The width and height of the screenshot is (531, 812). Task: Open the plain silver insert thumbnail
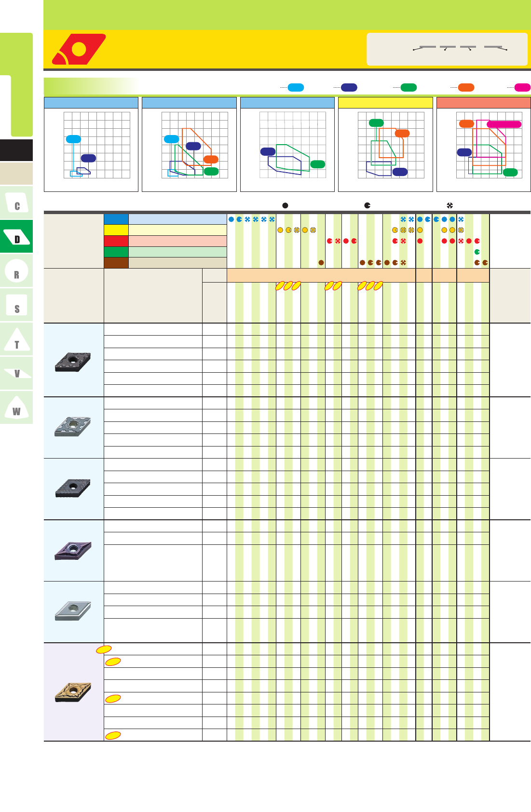[x=73, y=611]
